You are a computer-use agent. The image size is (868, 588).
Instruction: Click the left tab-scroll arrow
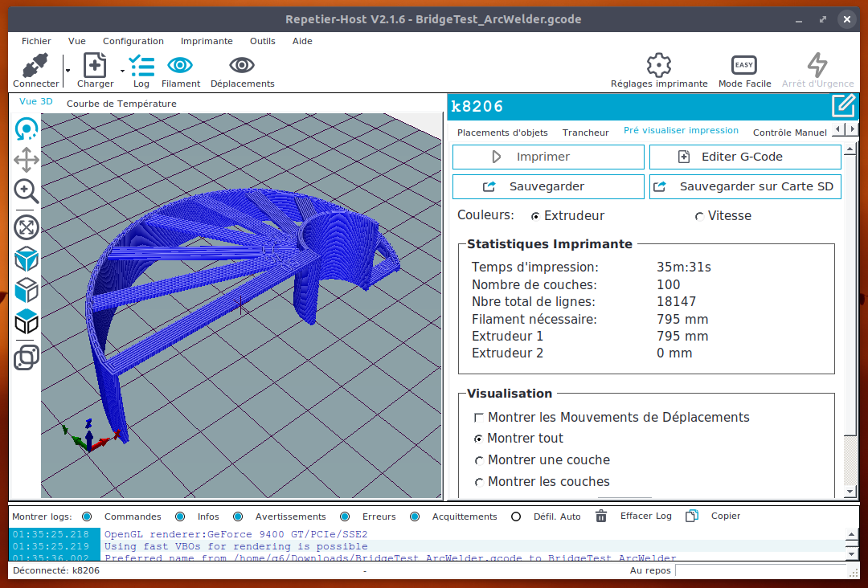pos(838,129)
